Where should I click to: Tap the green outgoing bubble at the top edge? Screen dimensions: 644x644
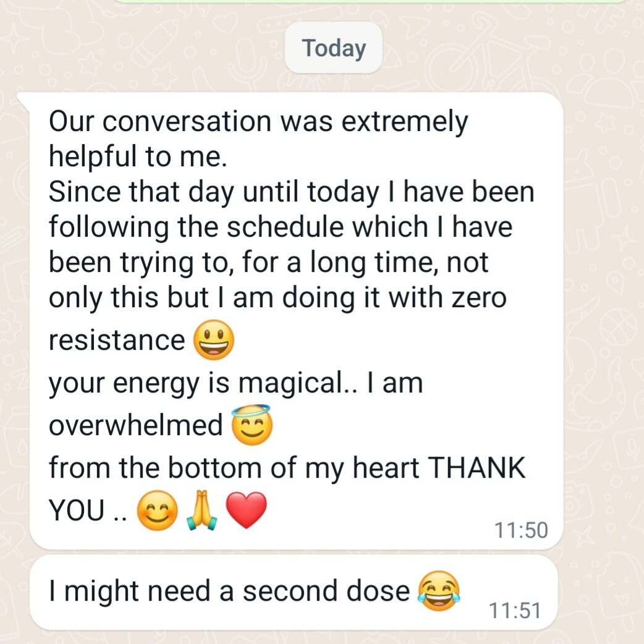(x=370, y=1)
